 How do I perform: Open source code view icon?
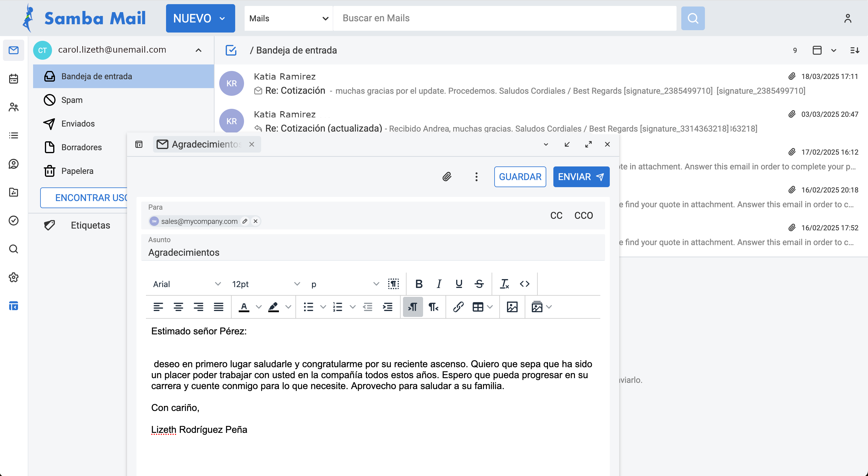click(525, 284)
